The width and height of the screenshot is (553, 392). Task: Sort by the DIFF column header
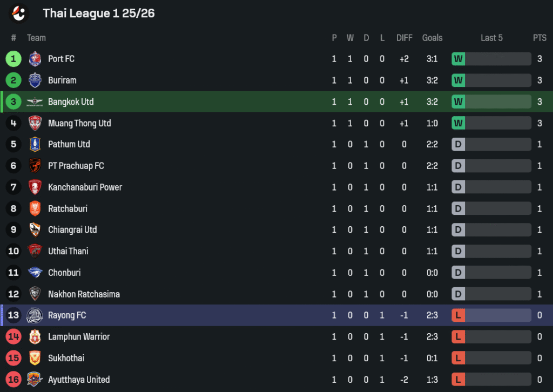tap(404, 38)
